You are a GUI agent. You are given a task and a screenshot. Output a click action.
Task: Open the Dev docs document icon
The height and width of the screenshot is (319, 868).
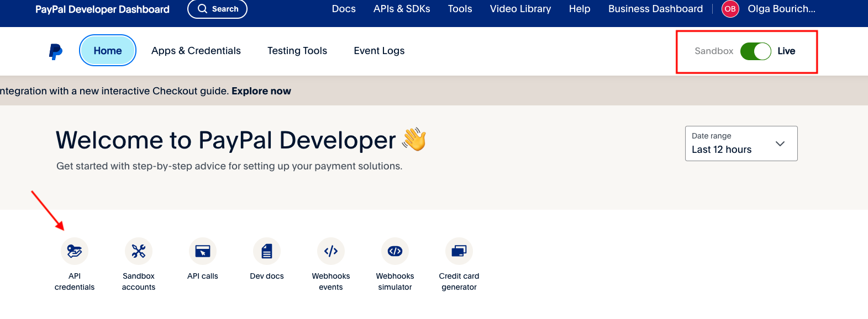pos(267,251)
